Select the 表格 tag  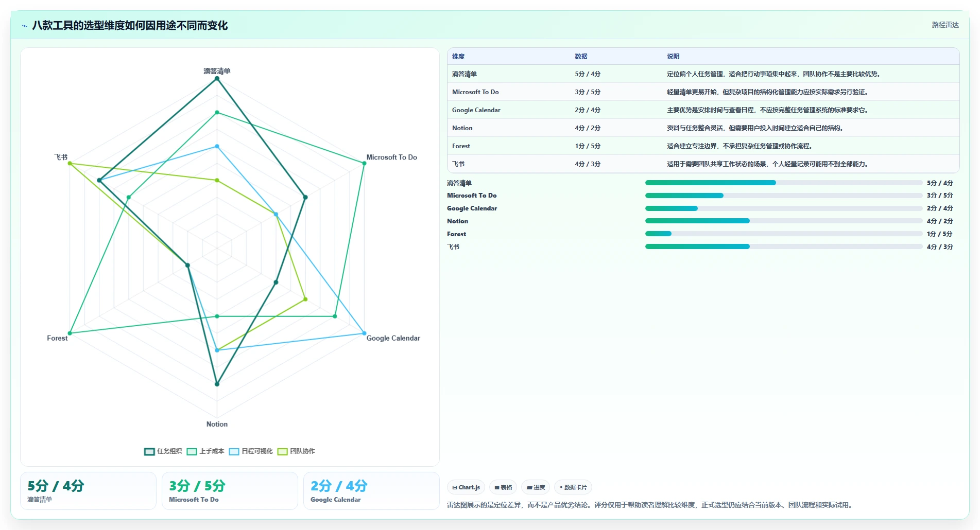pos(503,487)
